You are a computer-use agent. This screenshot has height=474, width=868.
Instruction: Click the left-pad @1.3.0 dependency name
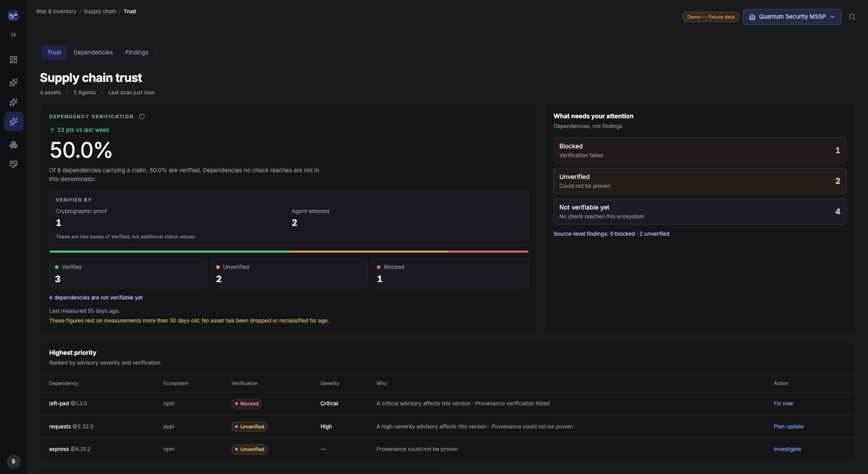tap(68, 404)
